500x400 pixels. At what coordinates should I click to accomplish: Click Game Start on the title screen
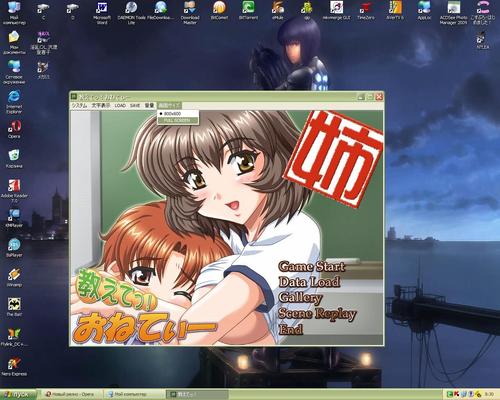pyautogui.click(x=312, y=267)
